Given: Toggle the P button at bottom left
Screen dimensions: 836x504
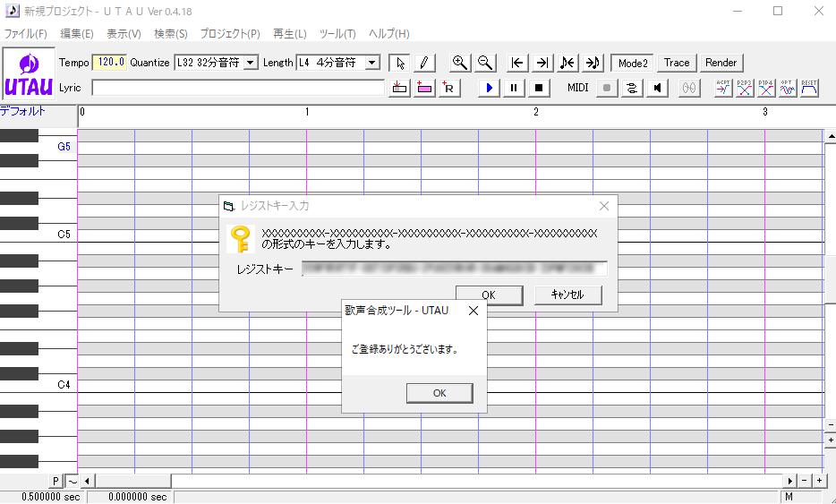Looking at the screenshot, I should 55,481.
